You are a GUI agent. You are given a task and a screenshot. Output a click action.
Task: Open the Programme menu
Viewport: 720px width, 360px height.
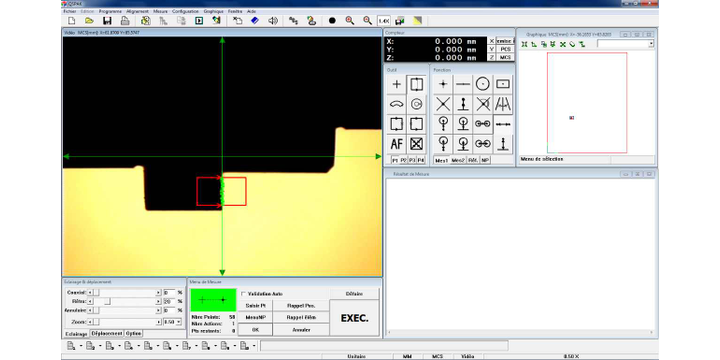(110, 11)
